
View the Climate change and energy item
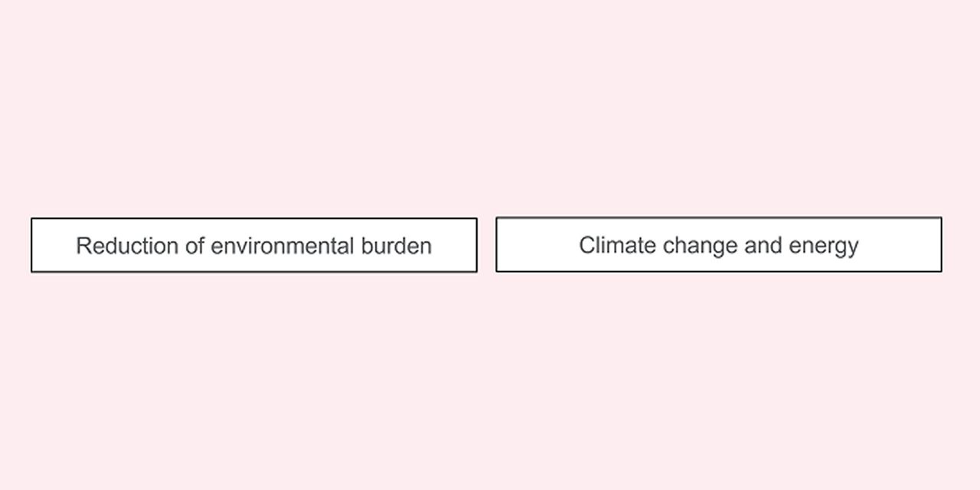point(718,244)
